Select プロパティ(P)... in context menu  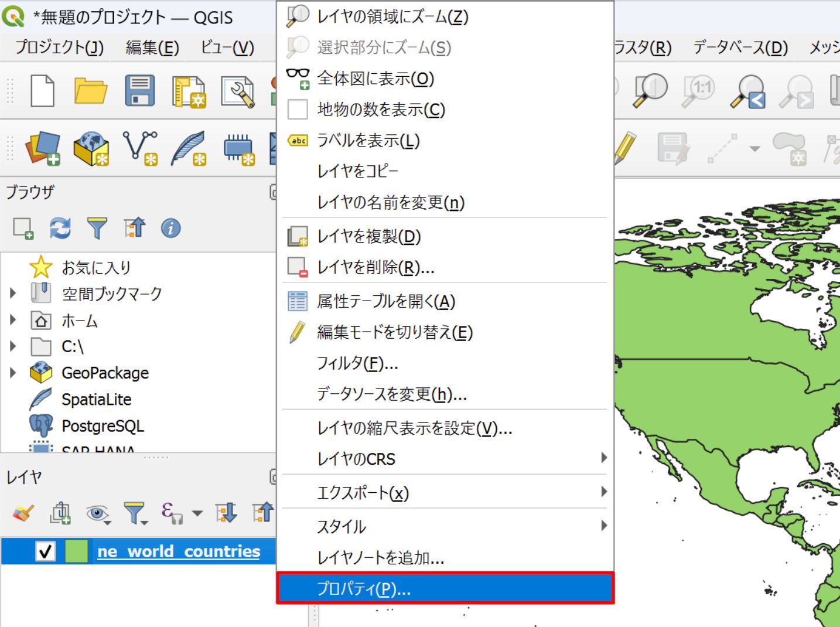445,588
